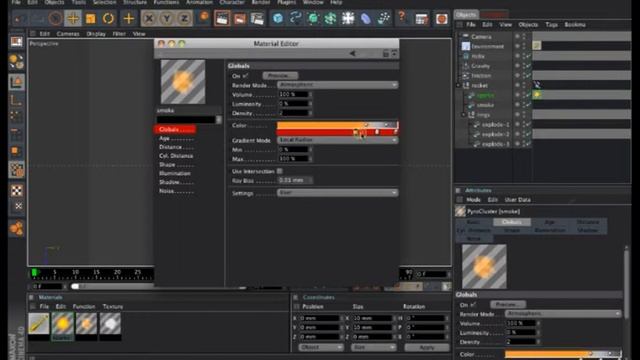Select the Move tool in top toolbar
640x360 pixels.
(73, 18)
